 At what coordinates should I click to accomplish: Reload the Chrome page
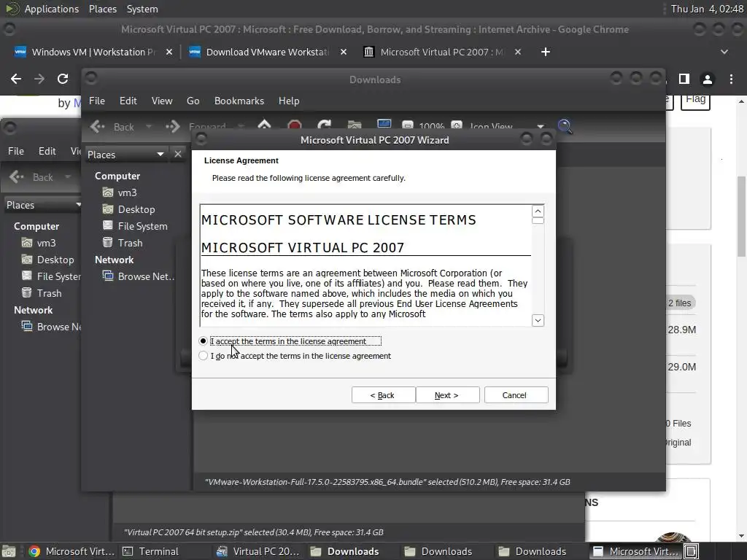pos(63,79)
